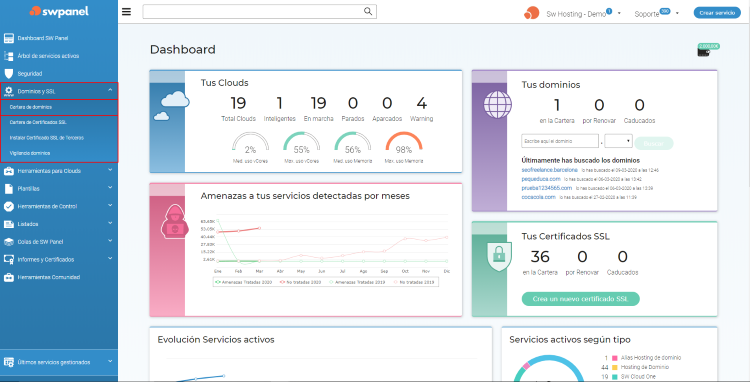
Task: Click the search magnifier icon
Action: 368,11
